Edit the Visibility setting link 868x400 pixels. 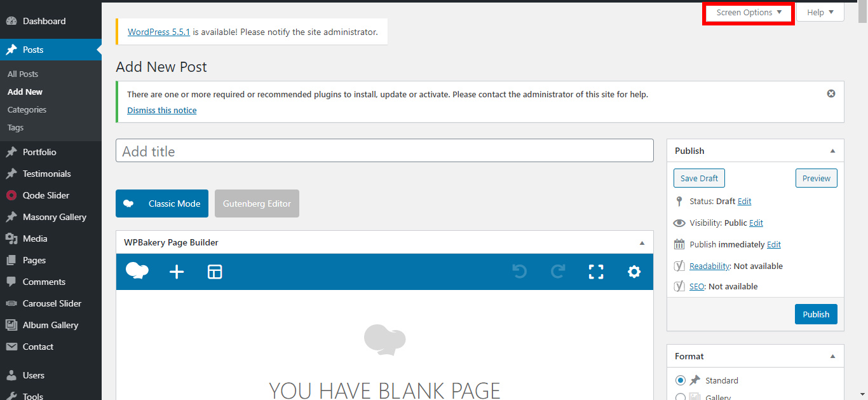[756, 223]
